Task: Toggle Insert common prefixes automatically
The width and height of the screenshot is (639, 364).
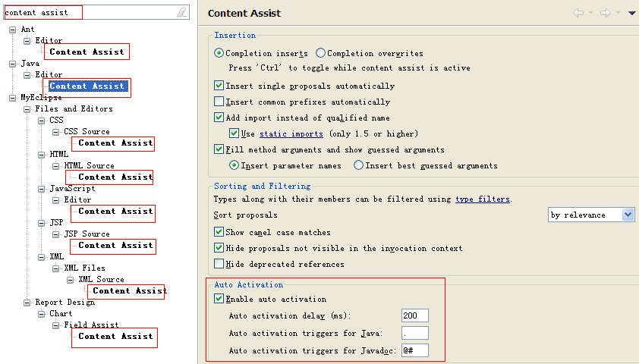Action: pos(219,101)
